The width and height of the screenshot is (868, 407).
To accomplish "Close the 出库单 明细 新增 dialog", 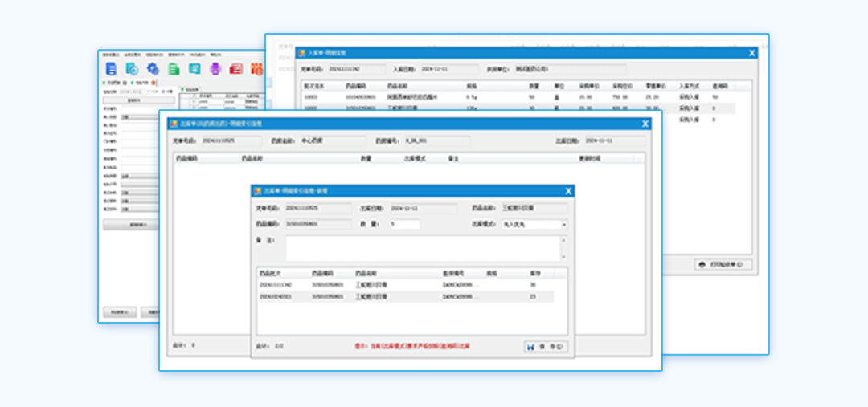I will pyautogui.click(x=568, y=191).
